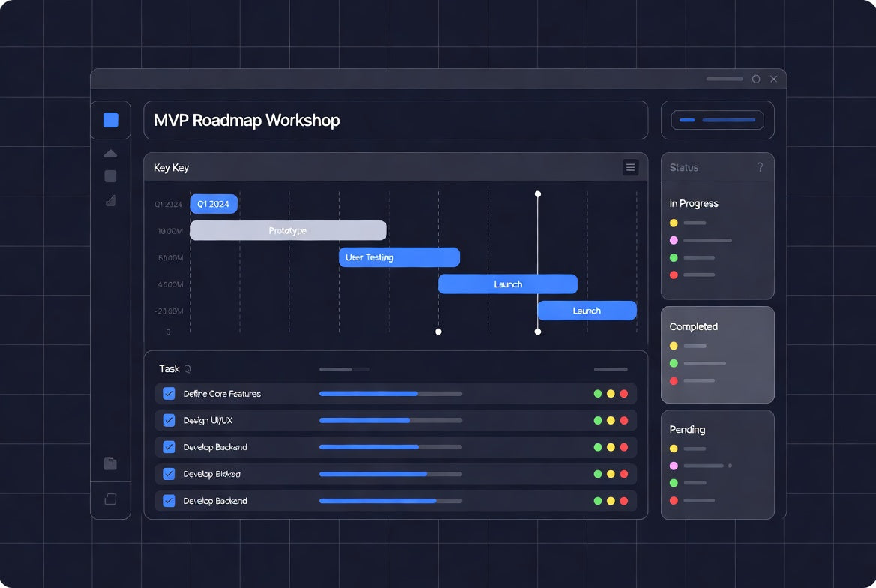Click the pink item under Pending
Image resolution: width=876 pixels, height=588 pixels.
point(700,466)
